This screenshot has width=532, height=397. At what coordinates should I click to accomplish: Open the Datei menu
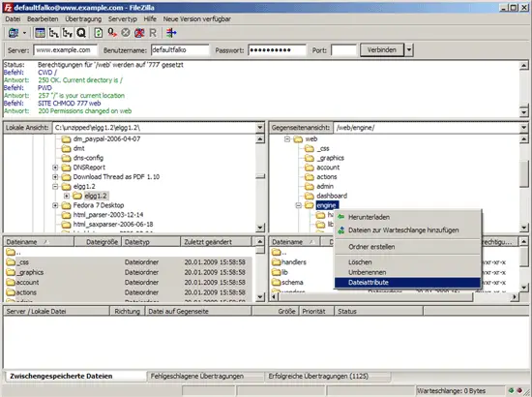13,19
